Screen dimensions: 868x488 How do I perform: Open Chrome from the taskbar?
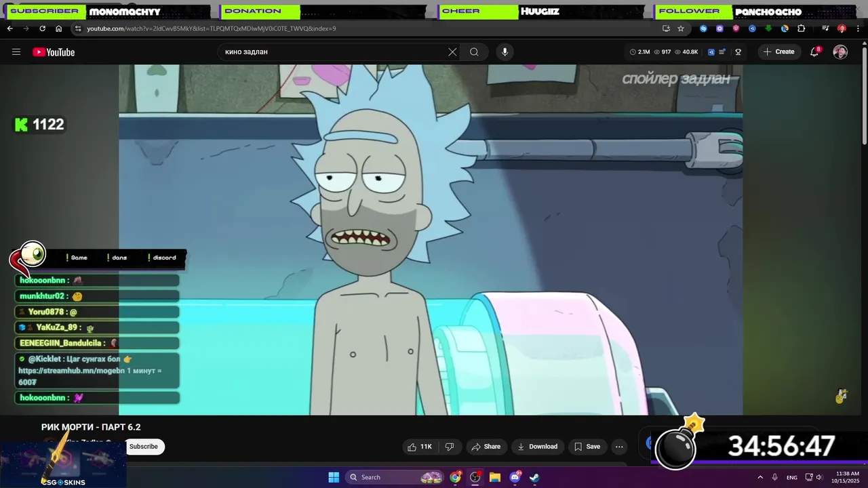click(456, 477)
